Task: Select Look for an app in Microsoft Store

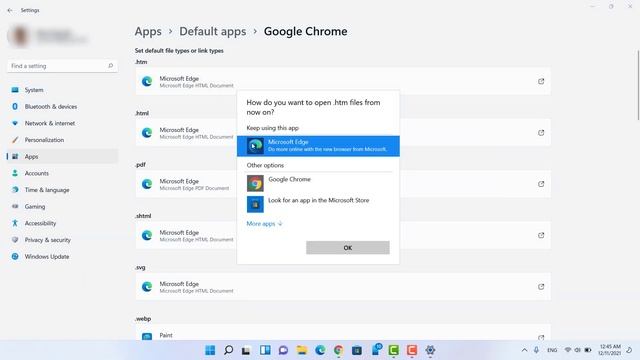Action: coord(318,204)
